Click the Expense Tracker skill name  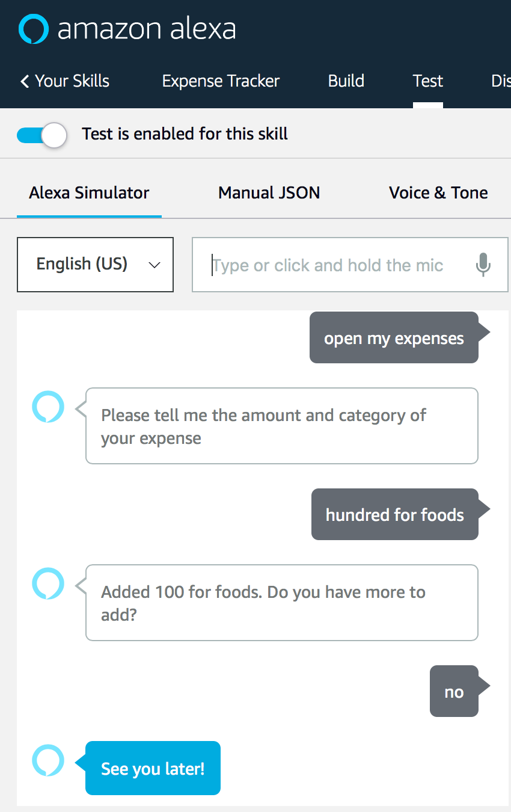point(221,81)
